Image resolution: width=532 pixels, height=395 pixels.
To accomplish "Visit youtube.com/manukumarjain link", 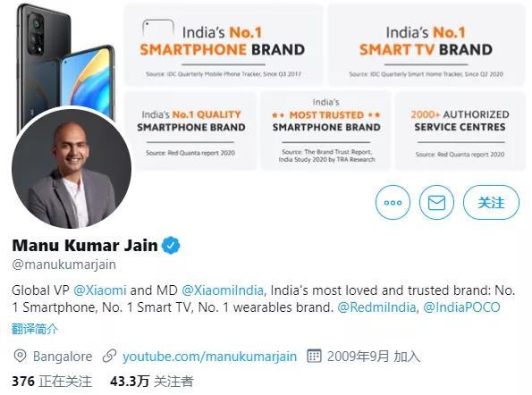I will [x=210, y=357].
